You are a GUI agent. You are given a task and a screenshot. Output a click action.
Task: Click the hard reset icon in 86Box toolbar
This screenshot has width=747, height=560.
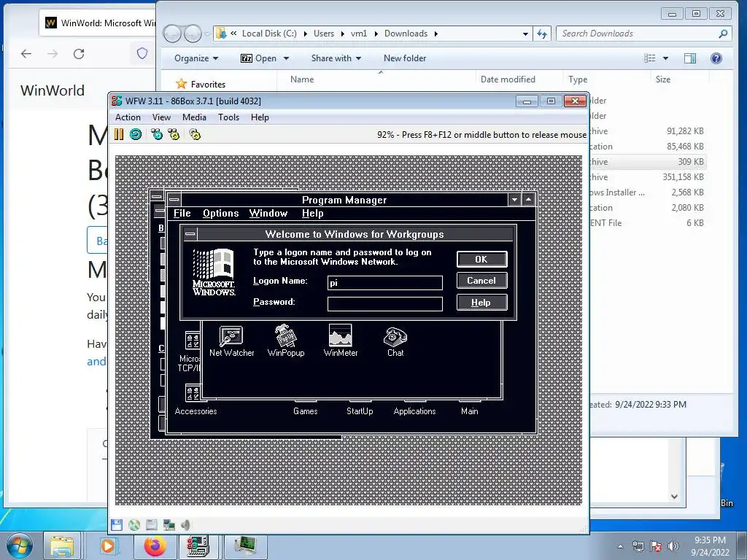point(136,135)
